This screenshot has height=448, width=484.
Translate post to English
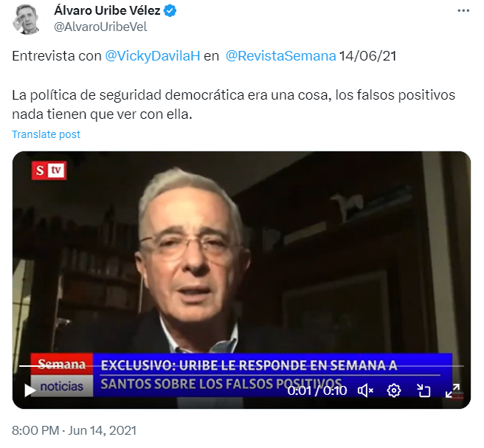coord(46,134)
